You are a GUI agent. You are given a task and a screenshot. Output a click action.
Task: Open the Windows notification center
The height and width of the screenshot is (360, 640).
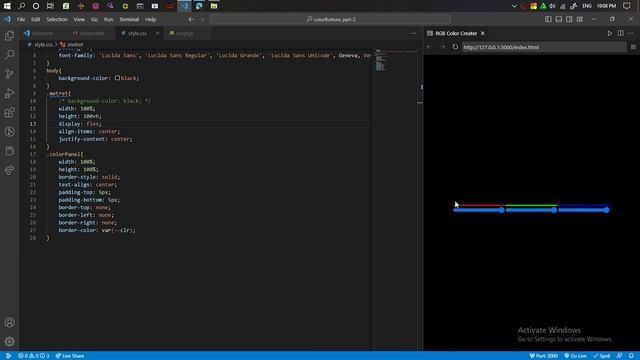(x=627, y=6)
